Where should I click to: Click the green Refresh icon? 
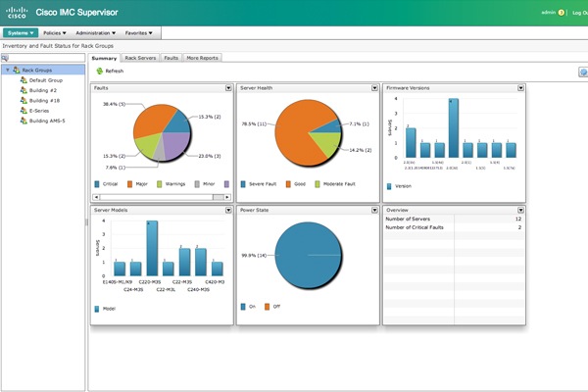tap(99, 71)
